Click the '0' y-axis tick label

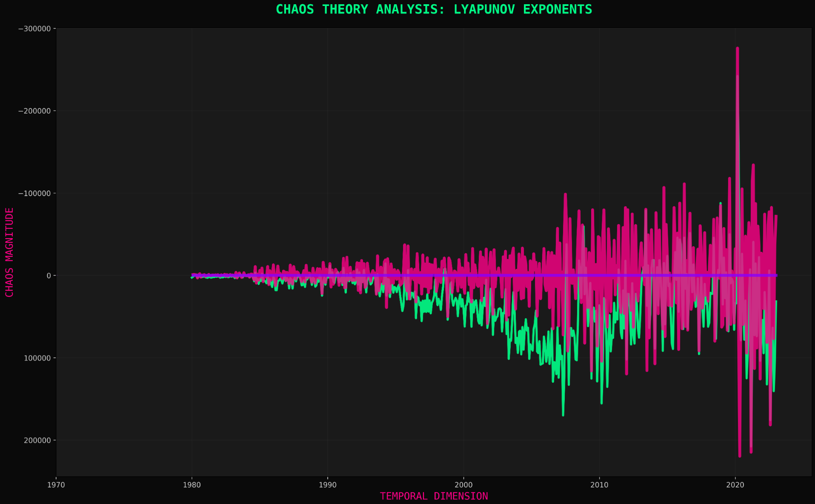coord(49,276)
